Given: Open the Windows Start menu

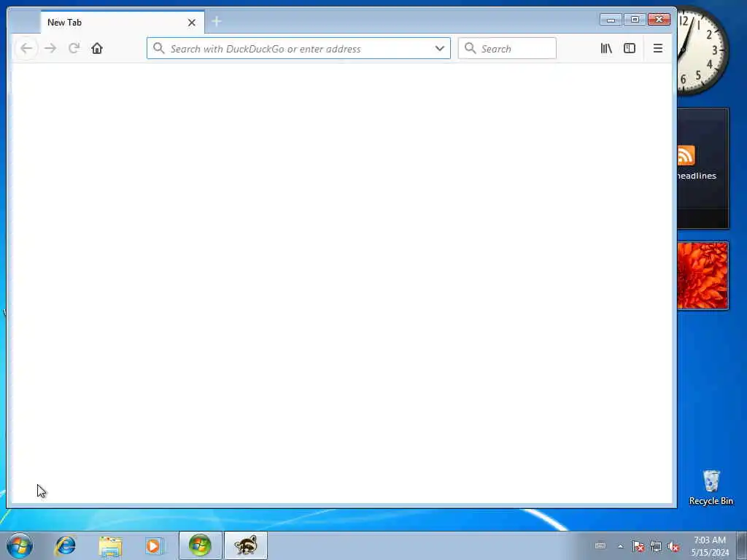Looking at the screenshot, I should [20, 545].
